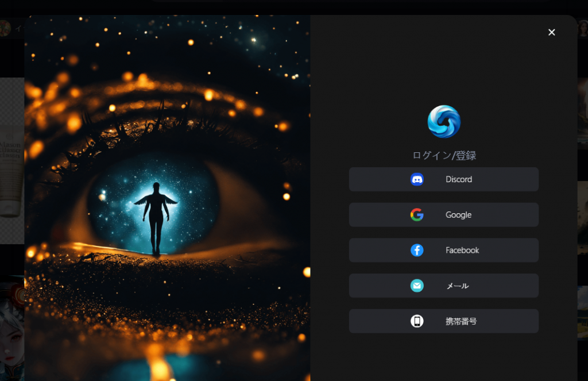Close the login dialog with the X
Viewport: 588px width, 381px height.
(x=551, y=32)
